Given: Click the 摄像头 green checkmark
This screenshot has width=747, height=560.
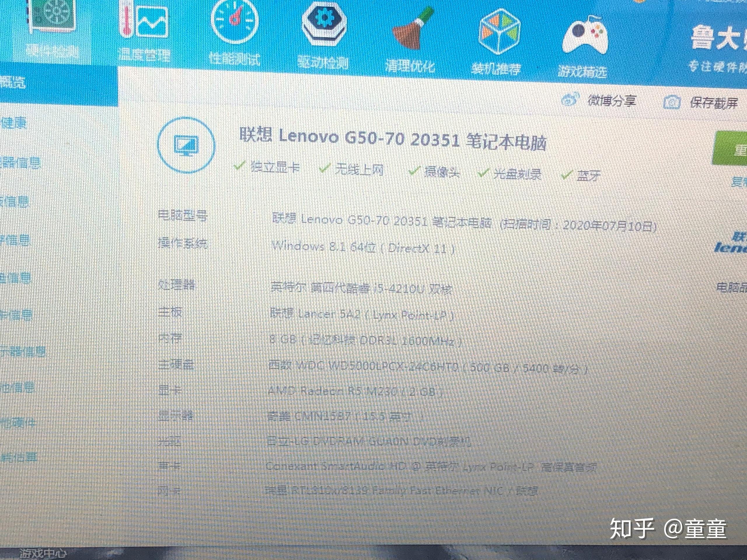Looking at the screenshot, I should coord(414,171).
